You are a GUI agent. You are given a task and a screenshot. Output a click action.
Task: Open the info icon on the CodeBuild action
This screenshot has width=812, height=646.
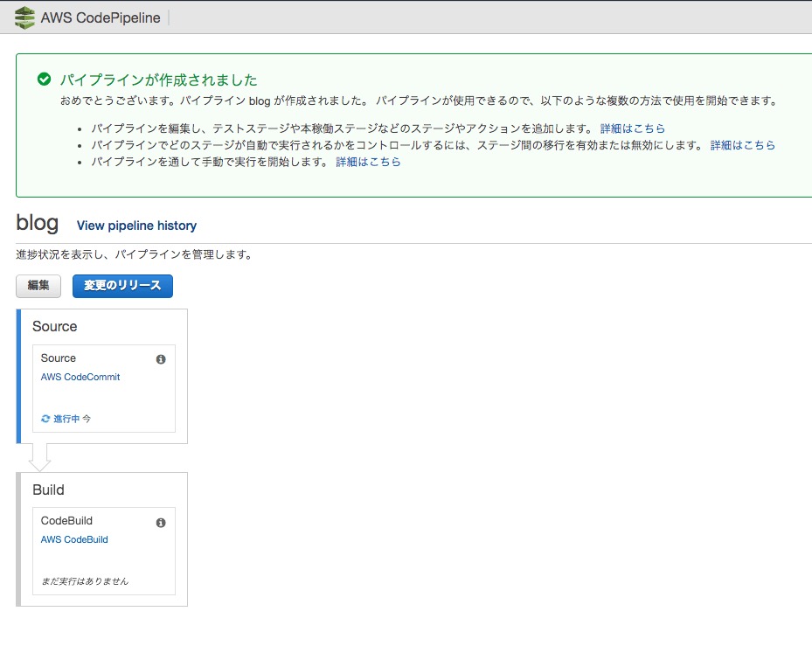click(160, 522)
